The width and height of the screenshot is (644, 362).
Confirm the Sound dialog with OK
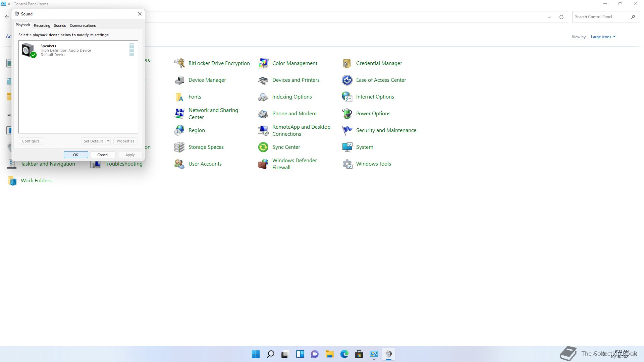76,155
